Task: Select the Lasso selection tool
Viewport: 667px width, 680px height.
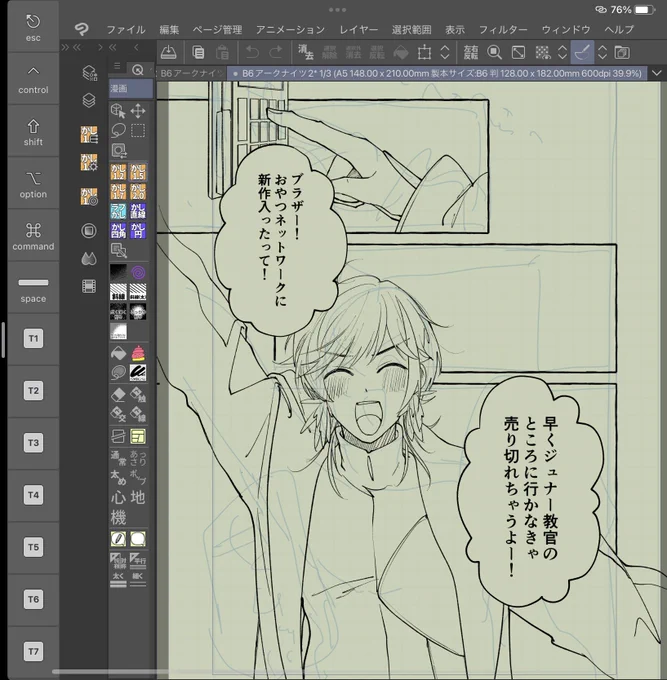Action: point(118,130)
